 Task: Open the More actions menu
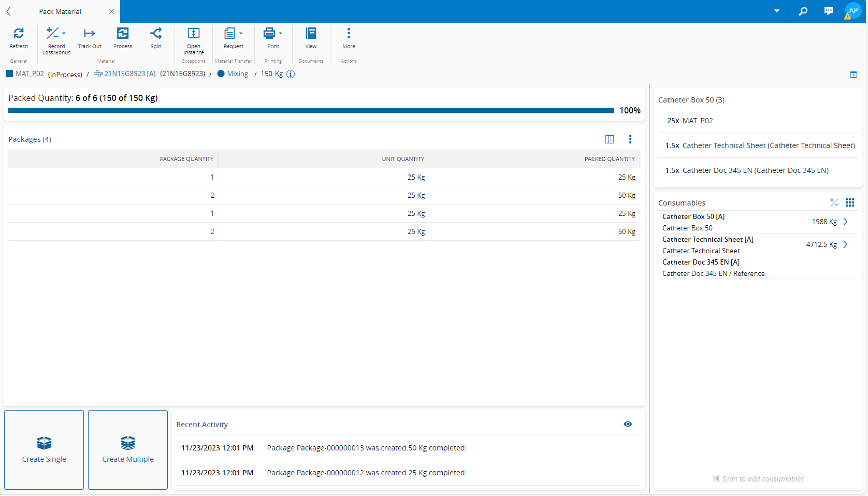pos(349,34)
